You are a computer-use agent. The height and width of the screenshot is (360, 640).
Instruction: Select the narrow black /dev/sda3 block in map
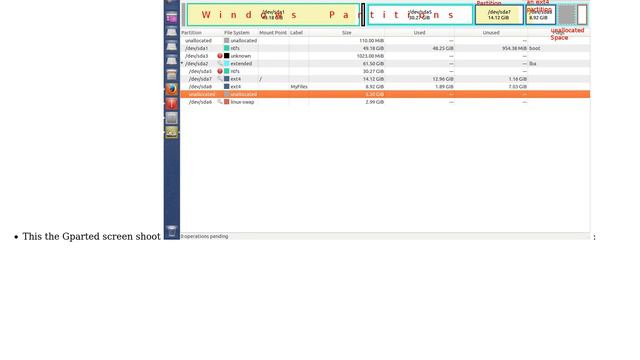363,15
